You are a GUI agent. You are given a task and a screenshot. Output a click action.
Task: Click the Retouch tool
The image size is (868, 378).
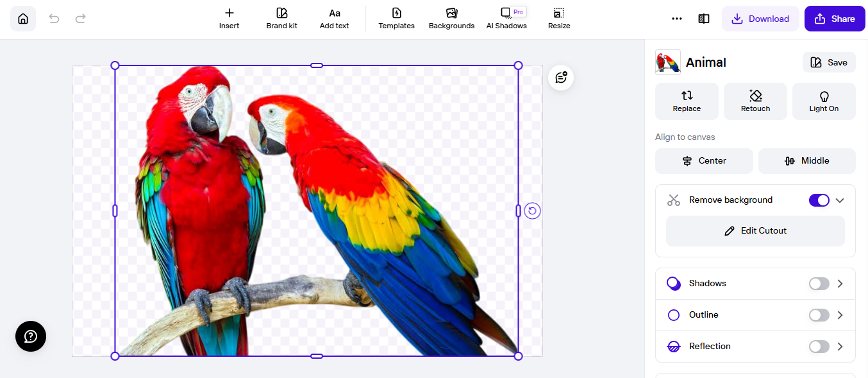pos(755,101)
